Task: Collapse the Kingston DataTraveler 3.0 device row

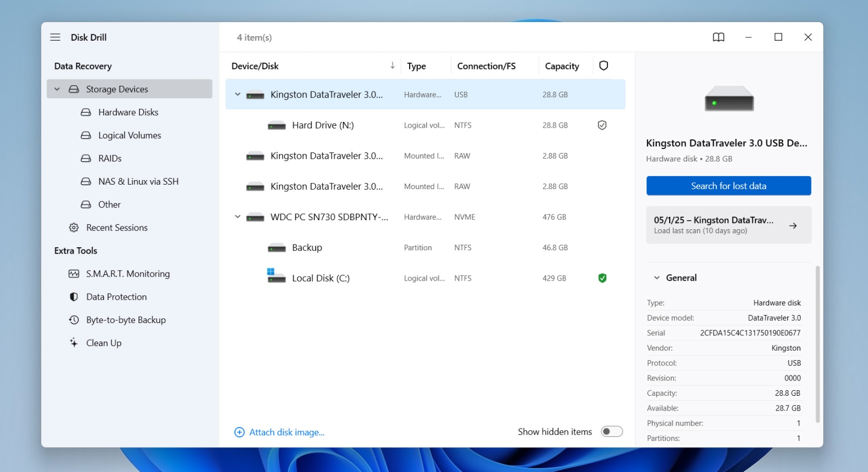Action: (x=237, y=94)
